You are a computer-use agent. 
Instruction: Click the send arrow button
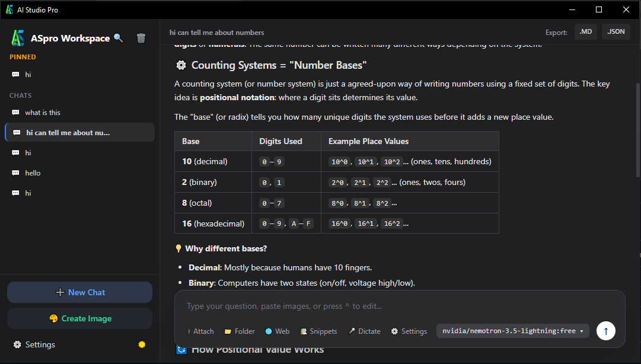pos(606,331)
